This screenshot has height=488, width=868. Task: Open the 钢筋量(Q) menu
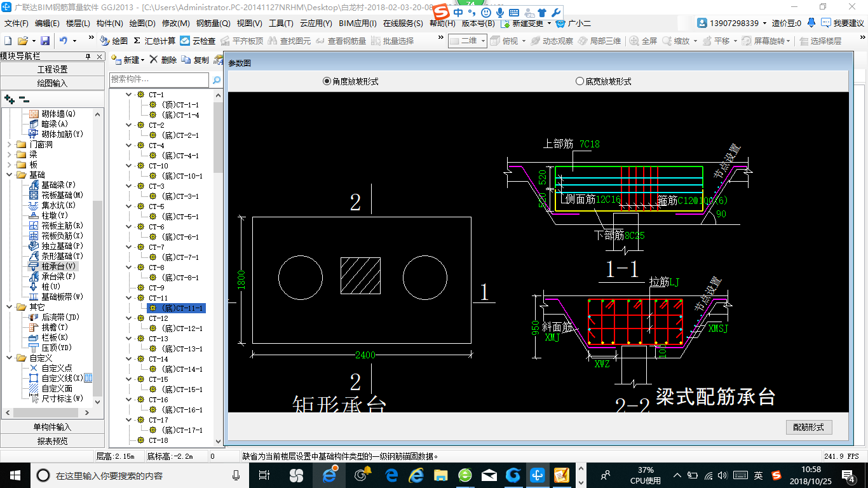[213, 24]
